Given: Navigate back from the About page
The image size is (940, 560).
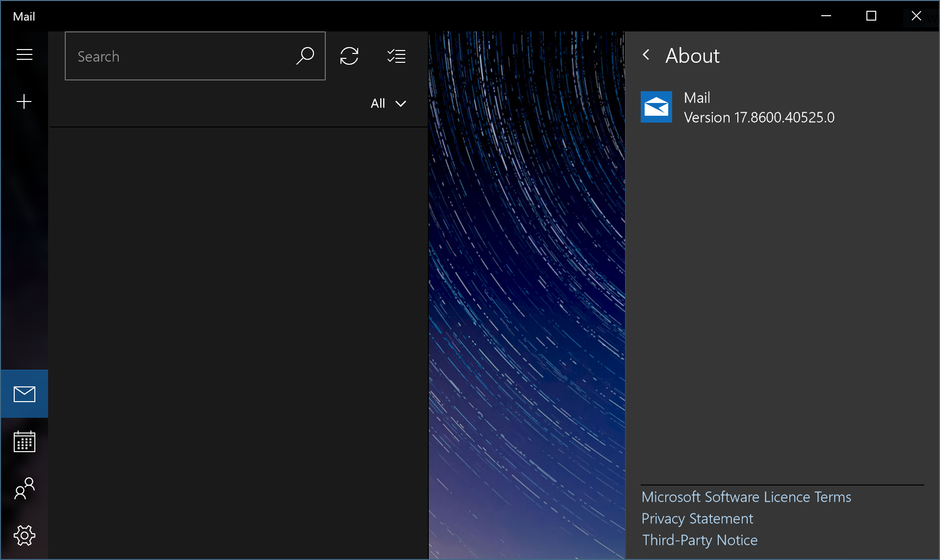Looking at the screenshot, I should pos(646,55).
